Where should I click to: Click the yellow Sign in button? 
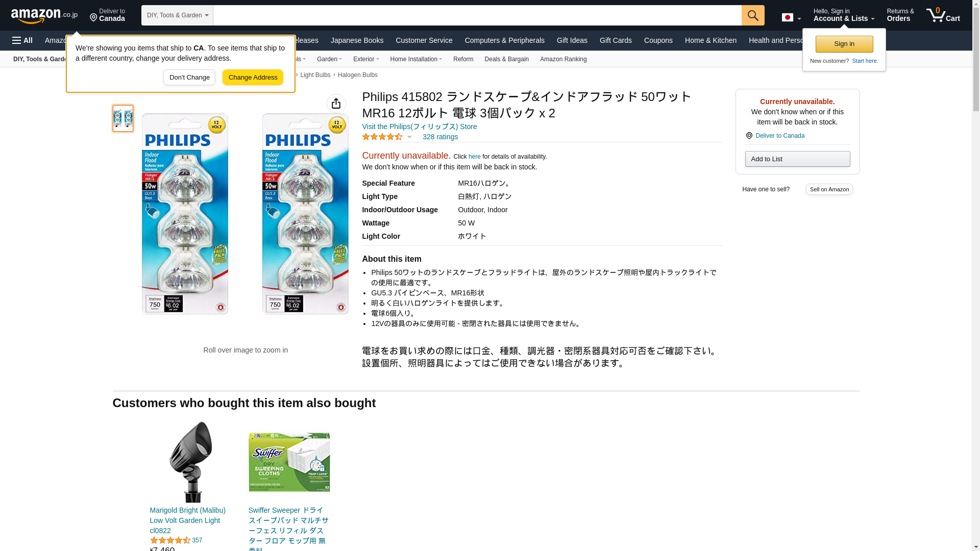pos(844,44)
